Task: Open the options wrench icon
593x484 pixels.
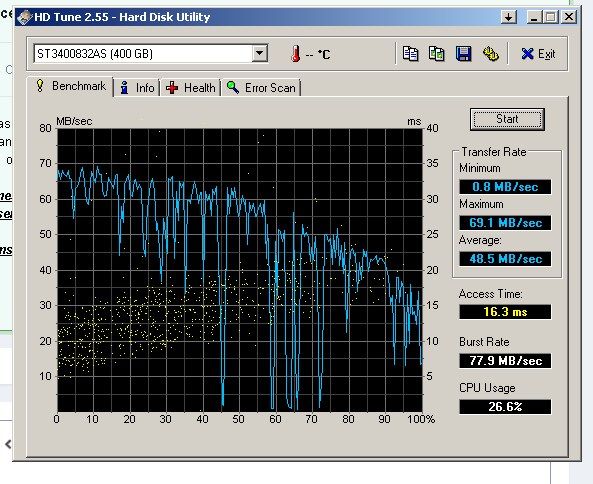Action: tap(491, 54)
